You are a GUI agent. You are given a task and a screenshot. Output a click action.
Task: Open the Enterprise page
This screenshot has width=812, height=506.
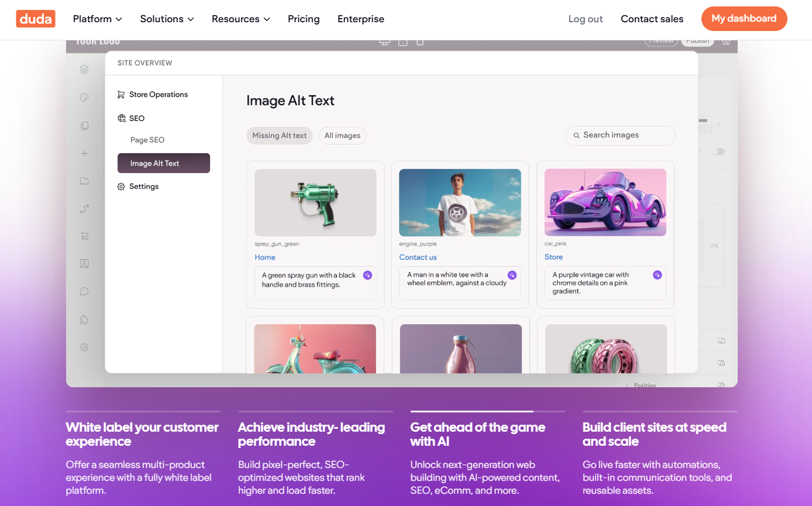(361, 19)
